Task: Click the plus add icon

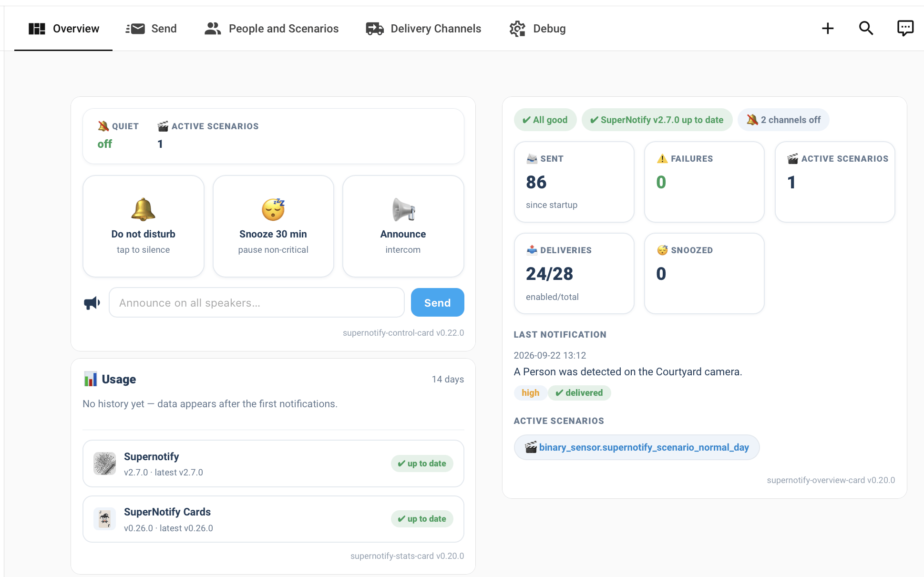Action: pos(828,29)
